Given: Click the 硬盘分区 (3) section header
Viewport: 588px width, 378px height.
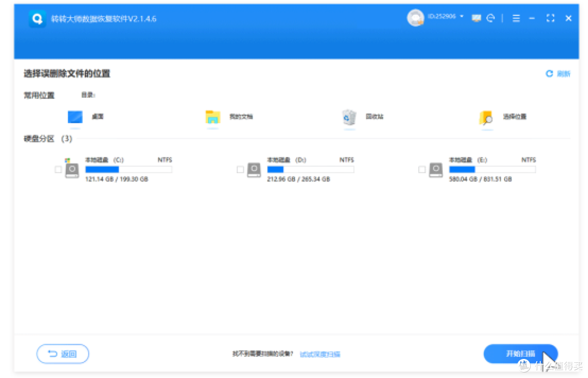Looking at the screenshot, I should (x=48, y=139).
